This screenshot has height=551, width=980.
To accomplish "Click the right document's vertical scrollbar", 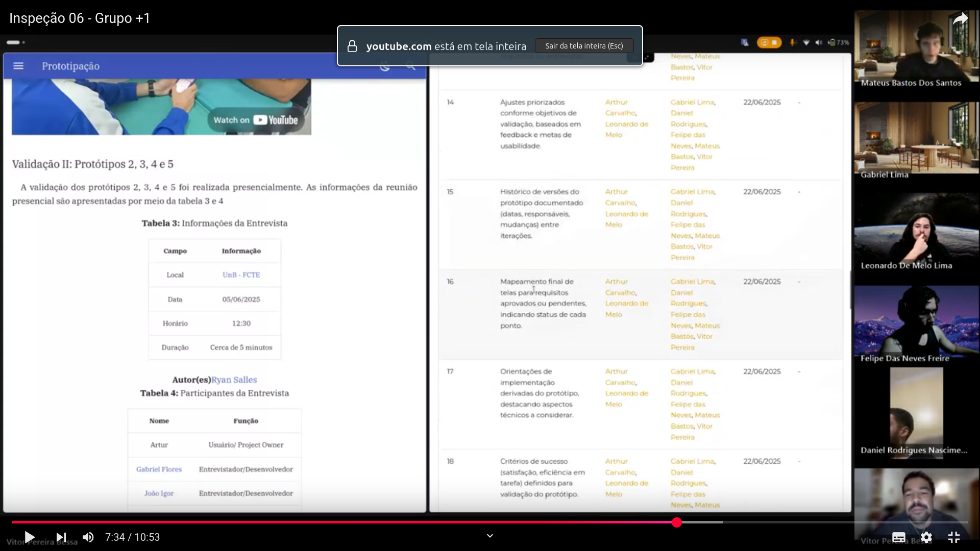I will (x=850, y=290).
